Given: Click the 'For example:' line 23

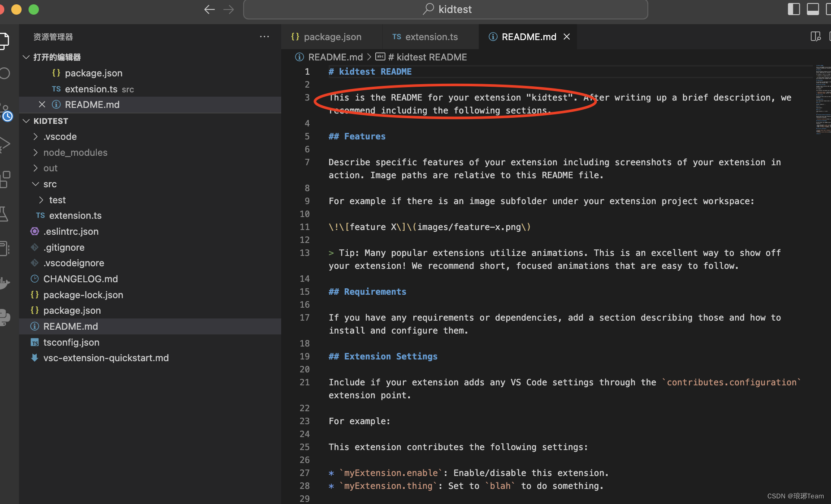Looking at the screenshot, I should tap(359, 421).
